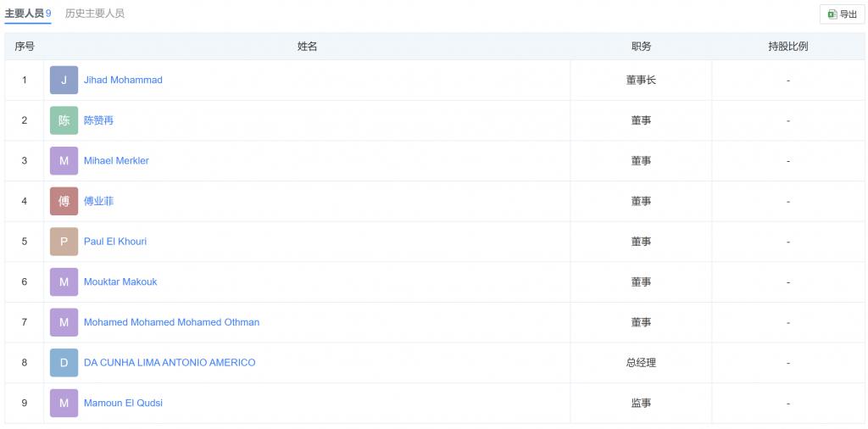Image resolution: width=868 pixels, height=429 pixels.
Task: Open Jihad Mohammad profile link
Action: (x=123, y=81)
